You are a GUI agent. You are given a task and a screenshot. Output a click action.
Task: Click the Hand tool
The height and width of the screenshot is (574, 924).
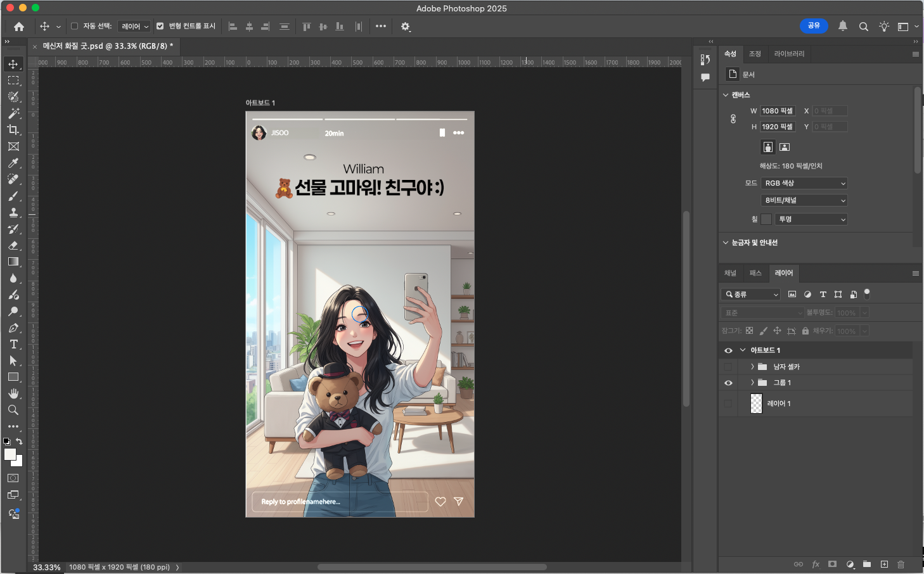click(13, 393)
